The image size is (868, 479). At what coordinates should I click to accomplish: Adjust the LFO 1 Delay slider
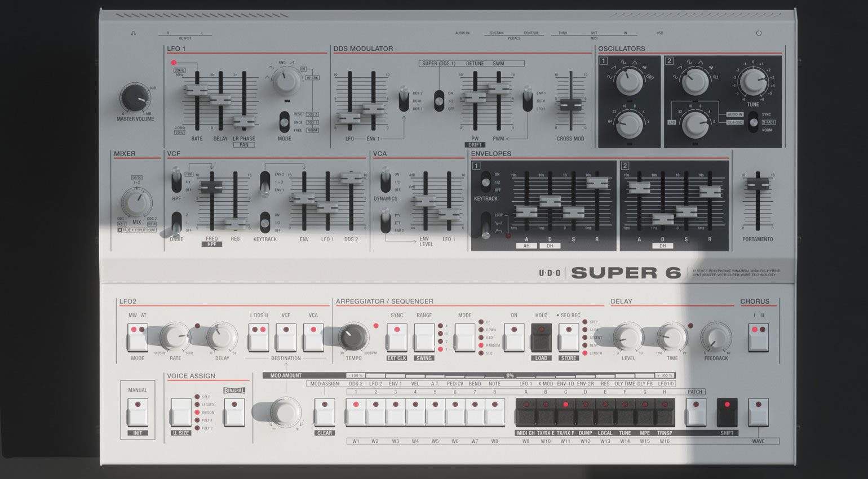(220, 100)
